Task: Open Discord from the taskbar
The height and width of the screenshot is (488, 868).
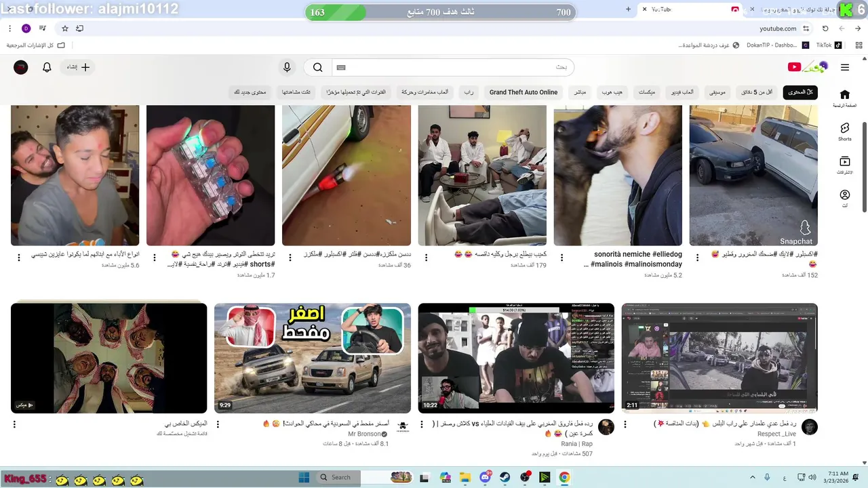Action: 485,477
